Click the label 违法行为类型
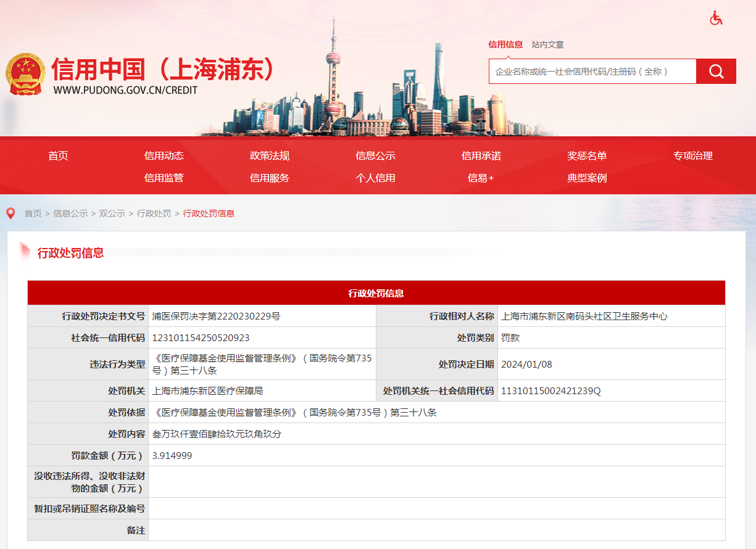 [117, 364]
